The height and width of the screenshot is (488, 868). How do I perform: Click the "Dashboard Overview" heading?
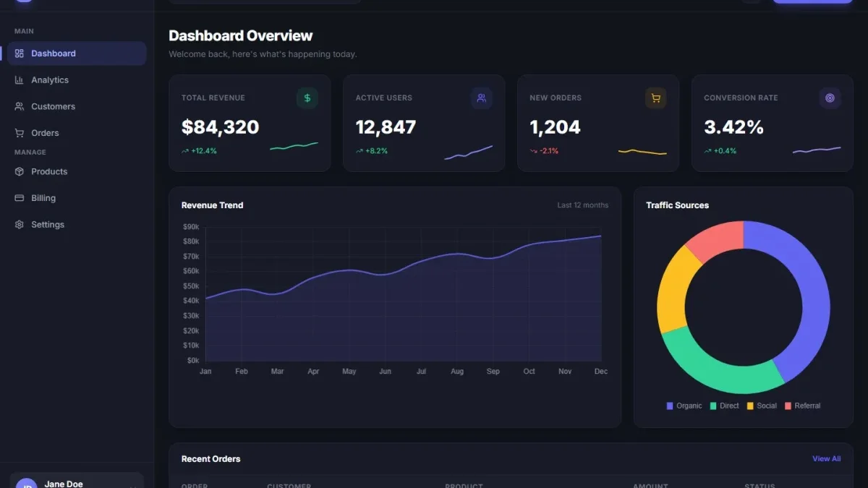241,35
